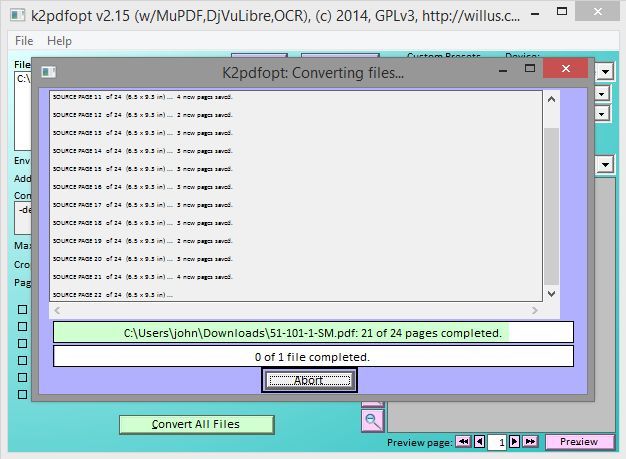Image resolution: width=626 pixels, height=459 pixels.
Task: Minimize the Converting files dialog
Action: pos(503,70)
